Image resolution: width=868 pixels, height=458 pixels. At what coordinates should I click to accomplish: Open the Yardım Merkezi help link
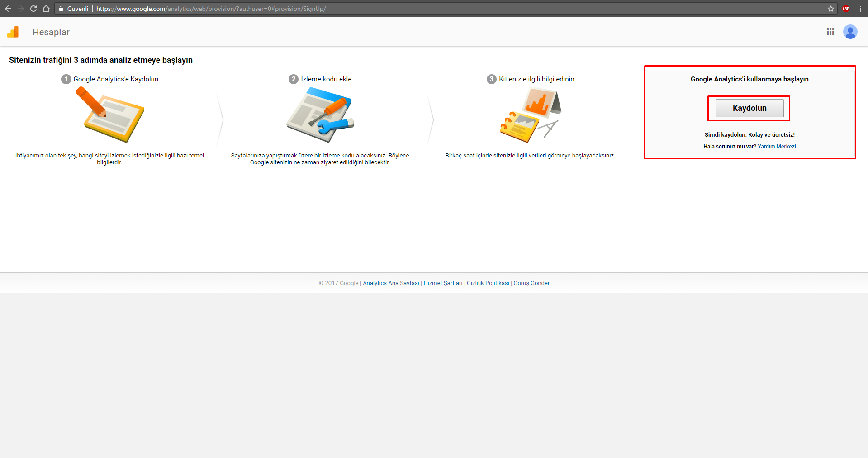[x=776, y=147]
